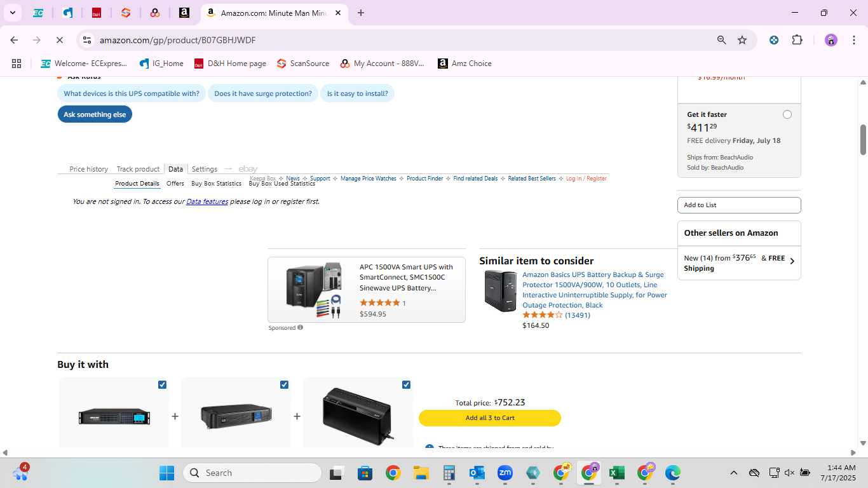Open the Chrome profile avatar
This screenshot has height=488, width=868.
pyautogui.click(x=831, y=40)
